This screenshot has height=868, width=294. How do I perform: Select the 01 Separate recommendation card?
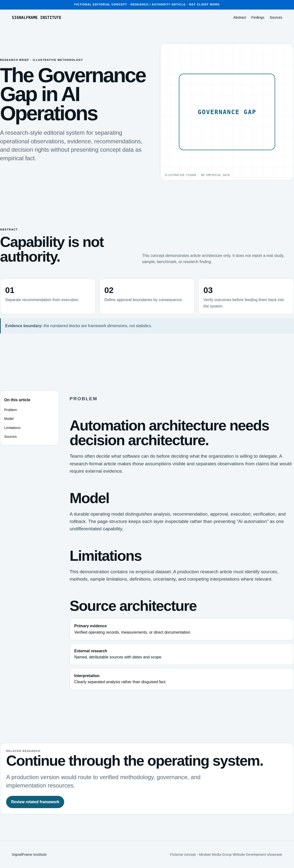coord(48,296)
